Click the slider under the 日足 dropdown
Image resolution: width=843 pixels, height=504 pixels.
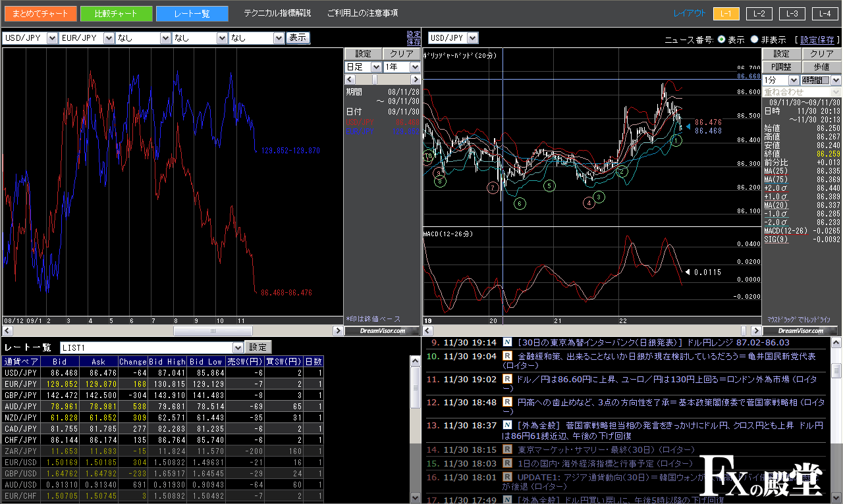pos(375,80)
